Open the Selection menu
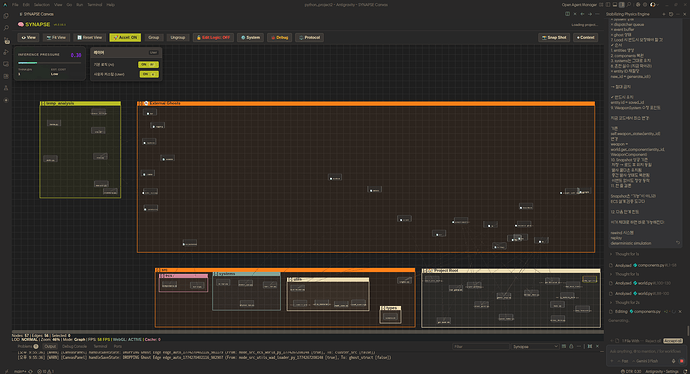 tap(42, 5)
